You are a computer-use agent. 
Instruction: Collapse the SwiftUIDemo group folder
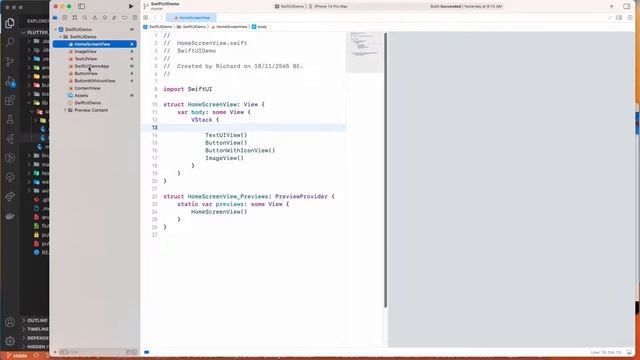60,37
